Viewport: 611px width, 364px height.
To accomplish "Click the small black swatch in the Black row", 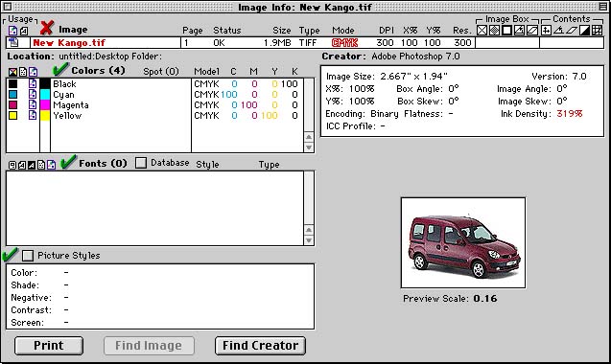I will click(12, 83).
